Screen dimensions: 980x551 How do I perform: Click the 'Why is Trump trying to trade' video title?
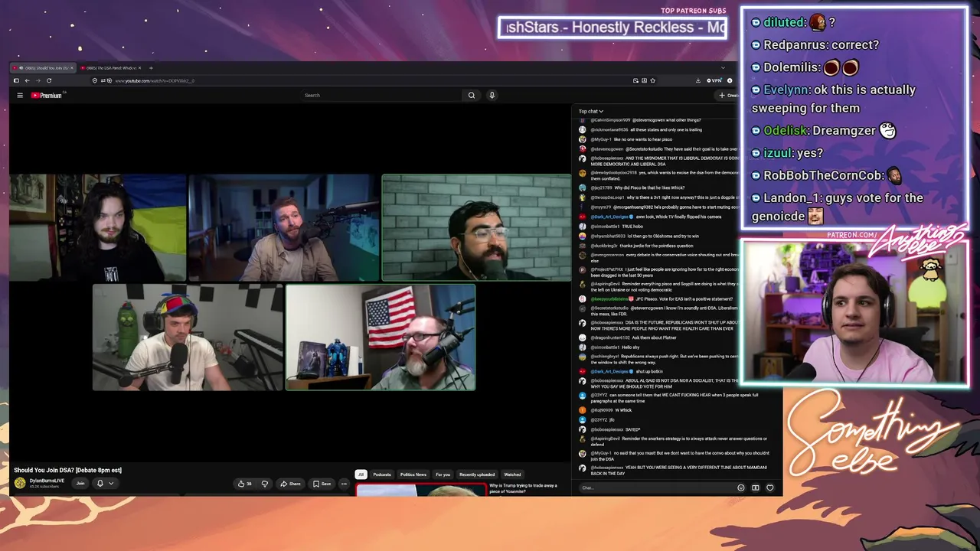point(524,488)
